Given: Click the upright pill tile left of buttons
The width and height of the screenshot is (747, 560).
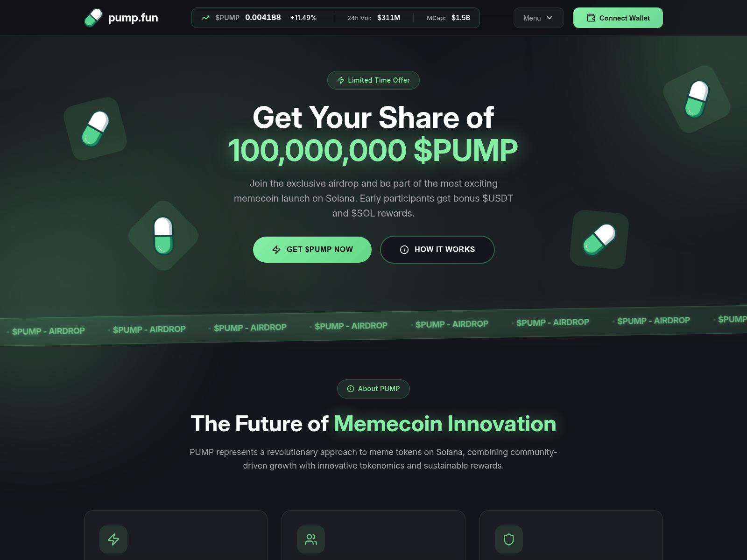Looking at the screenshot, I should pyautogui.click(x=163, y=236).
